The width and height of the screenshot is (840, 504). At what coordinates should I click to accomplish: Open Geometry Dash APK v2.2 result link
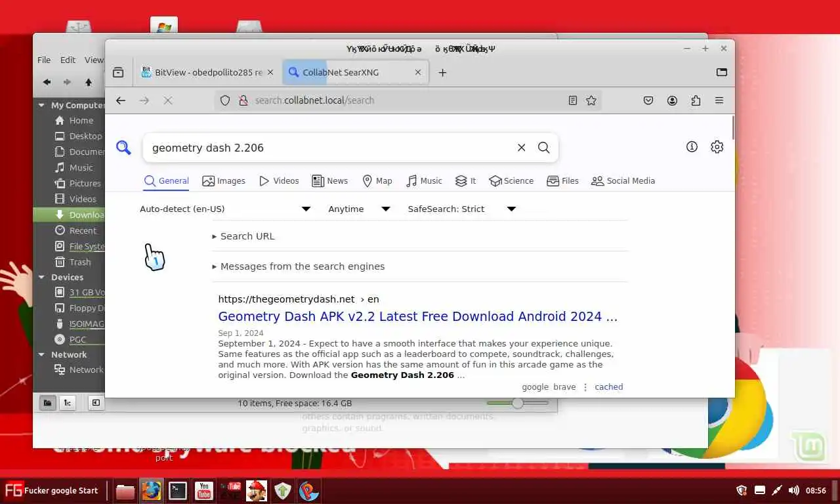[418, 316]
